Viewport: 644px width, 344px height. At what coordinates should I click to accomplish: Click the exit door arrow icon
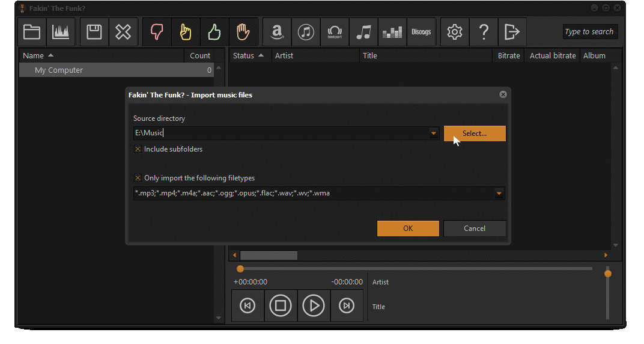click(x=512, y=32)
